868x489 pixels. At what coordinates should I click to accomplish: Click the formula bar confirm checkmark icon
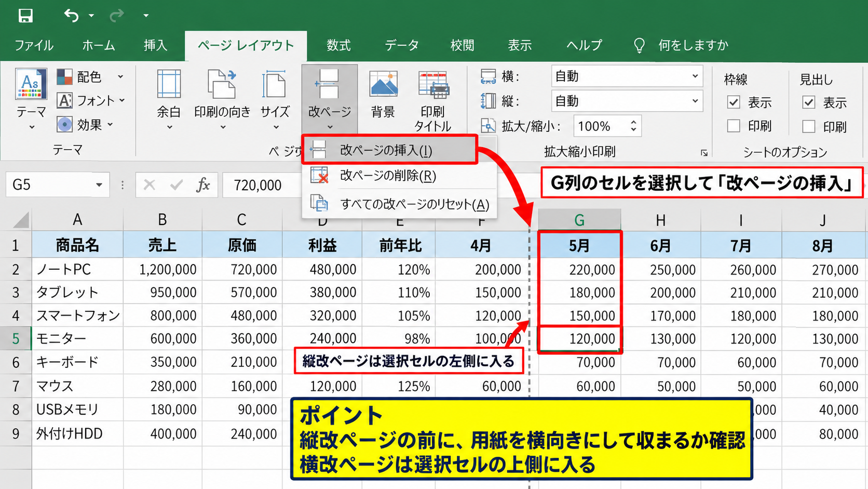coord(177,184)
